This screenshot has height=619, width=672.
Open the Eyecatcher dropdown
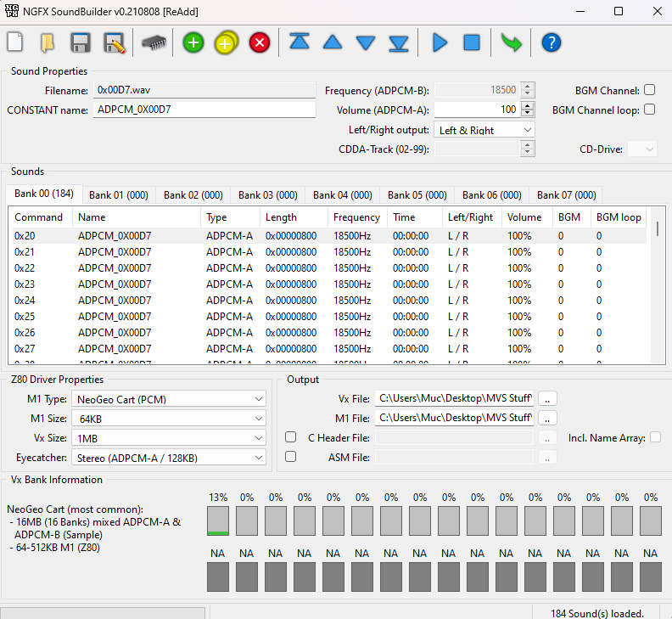pos(169,458)
